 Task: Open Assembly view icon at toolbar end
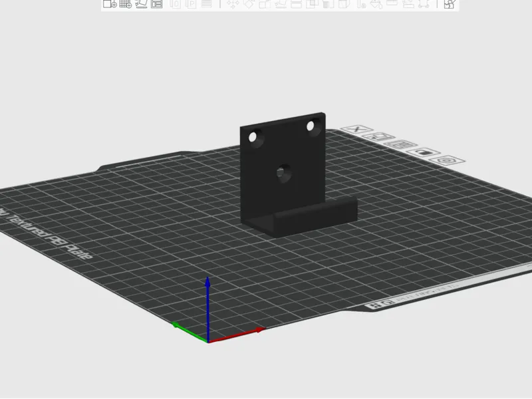450,4
